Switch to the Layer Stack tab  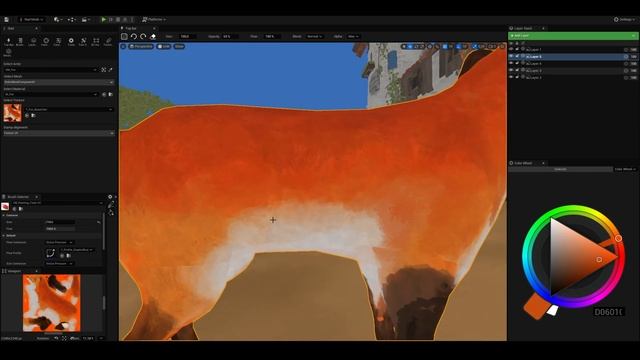523,28
